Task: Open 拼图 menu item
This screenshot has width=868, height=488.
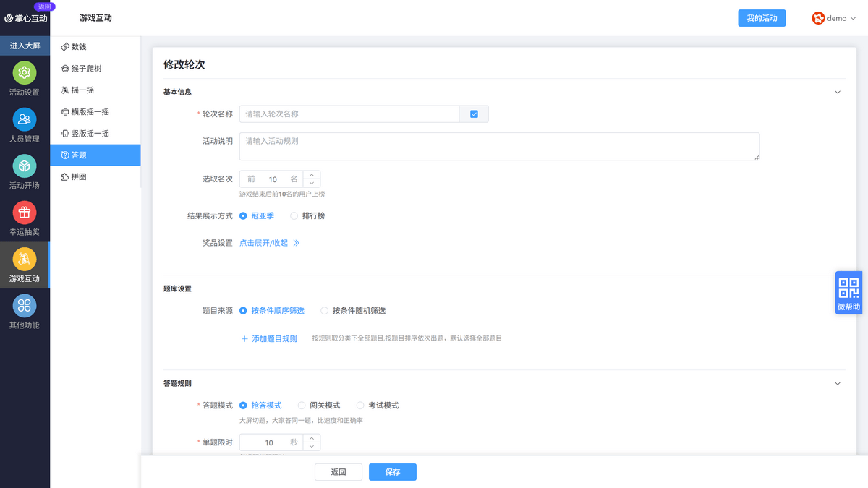Action: [x=95, y=176]
